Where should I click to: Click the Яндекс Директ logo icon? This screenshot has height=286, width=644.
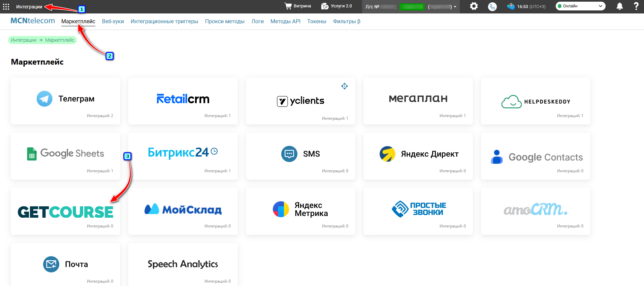[x=387, y=154]
